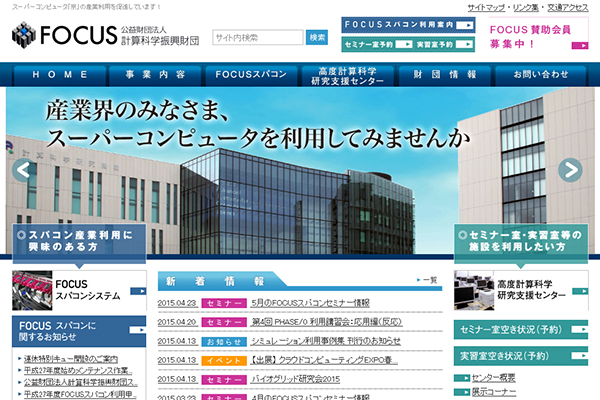Click arrow icon on 実習室空き状況 button
Screen dimensions: 600x400
point(580,356)
